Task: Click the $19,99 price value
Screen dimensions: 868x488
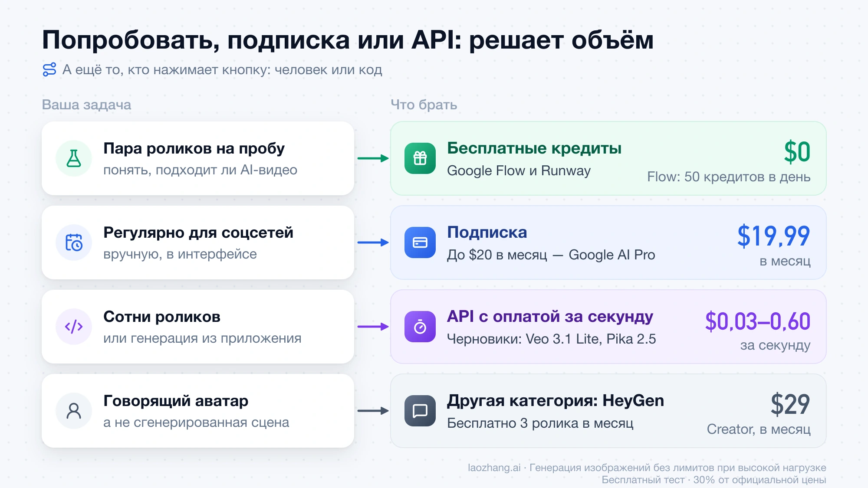Action: tap(774, 236)
